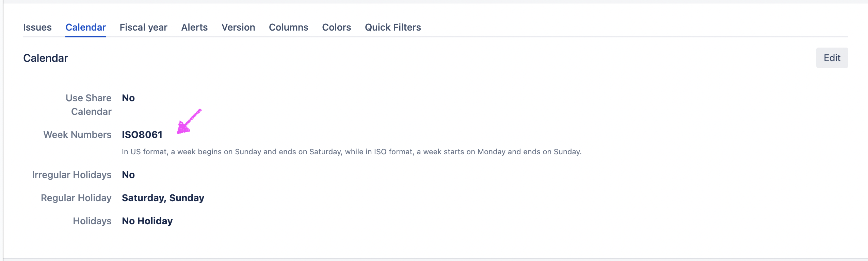This screenshot has height=261, width=868.
Task: Click the Holidays field label
Action: [x=92, y=221]
